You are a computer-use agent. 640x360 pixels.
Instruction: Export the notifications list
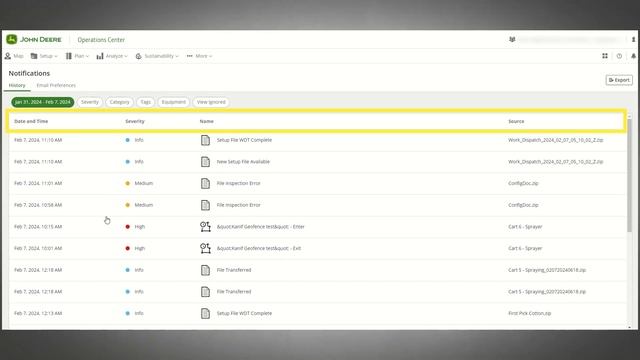pyautogui.click(x=619, y=80)
